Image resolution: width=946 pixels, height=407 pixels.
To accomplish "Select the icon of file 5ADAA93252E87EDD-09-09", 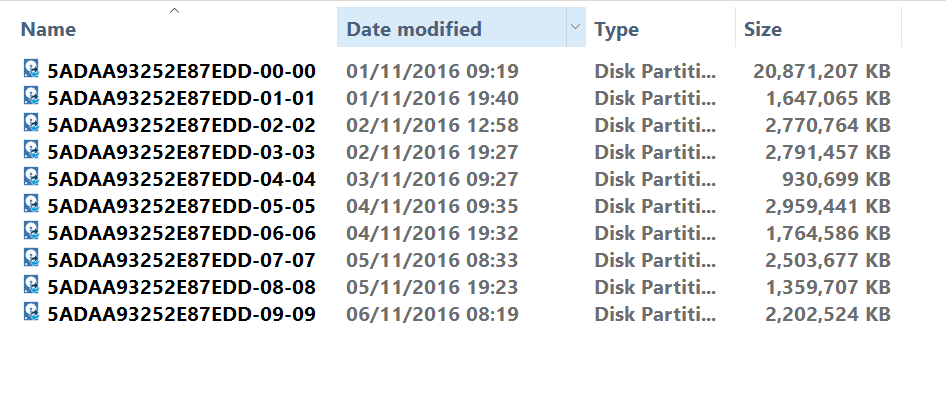I will pos(32,311).
